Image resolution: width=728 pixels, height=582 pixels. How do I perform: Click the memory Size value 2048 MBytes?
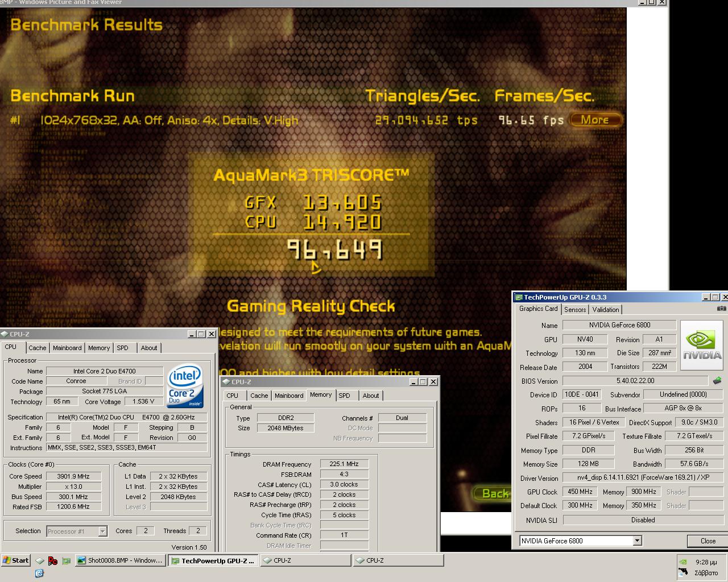click(286, 428)
